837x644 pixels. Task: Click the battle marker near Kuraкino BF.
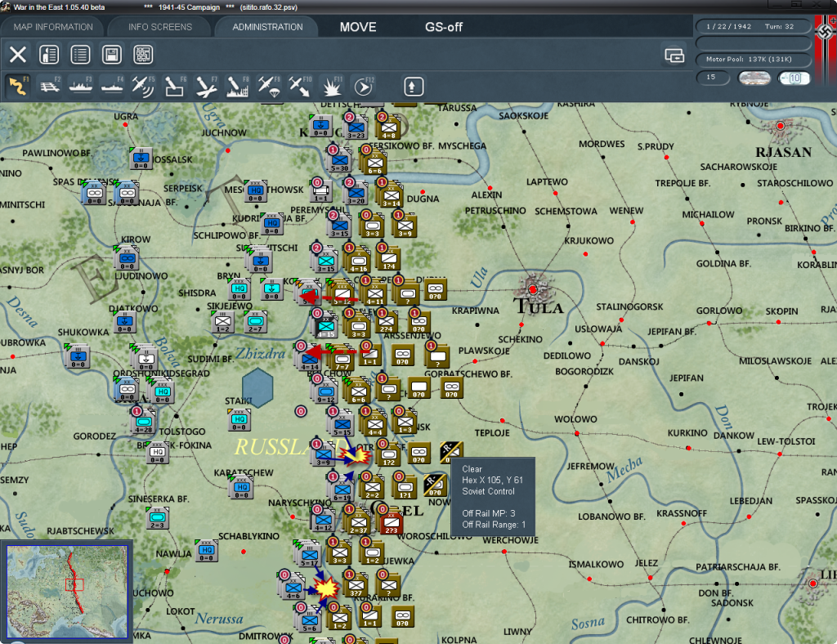tap(326, 588)
